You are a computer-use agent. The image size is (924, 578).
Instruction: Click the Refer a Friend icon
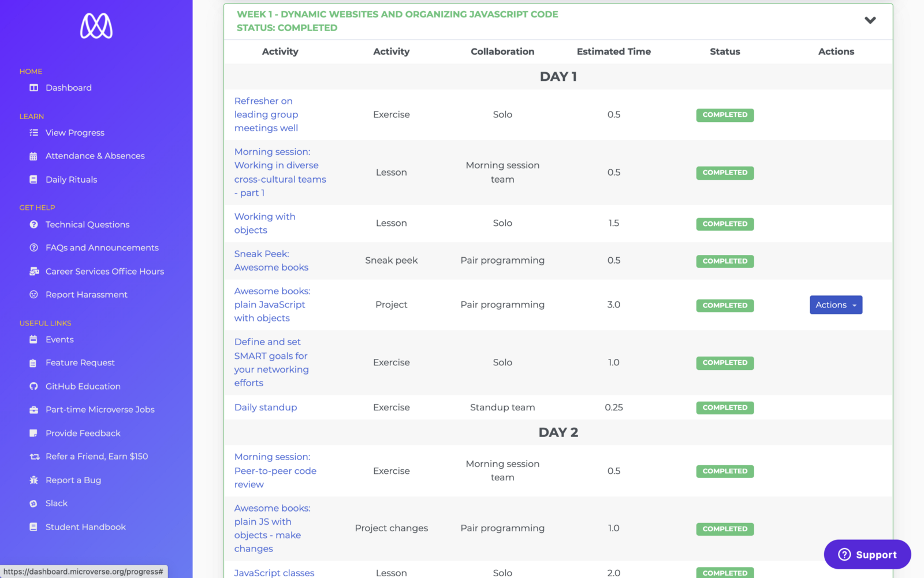pyautogui.click(x=34, y=457)
